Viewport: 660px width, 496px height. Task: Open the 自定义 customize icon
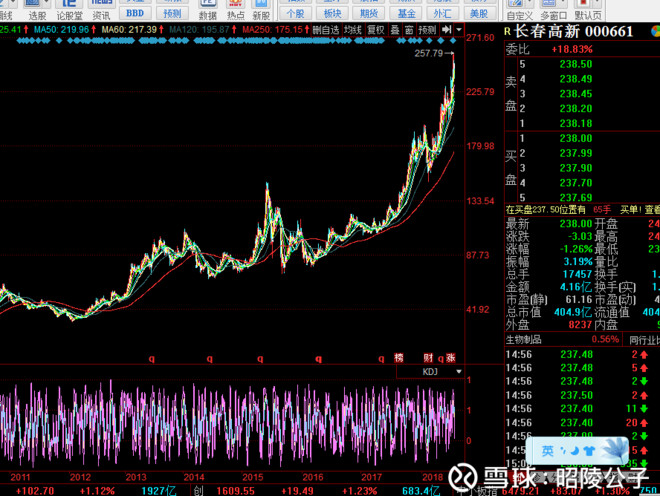(520, 11)
